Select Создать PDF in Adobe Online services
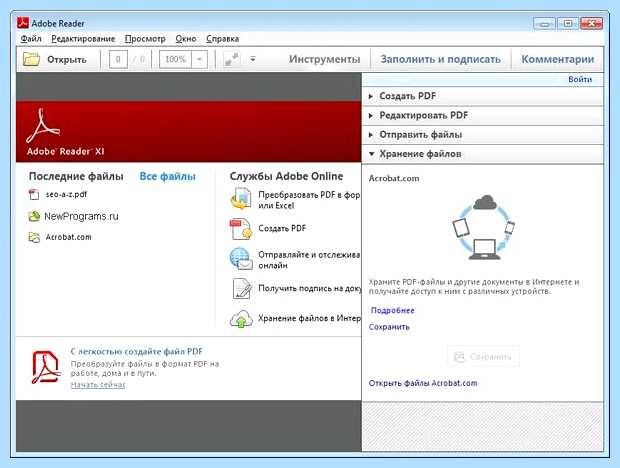 coord(282,228)
